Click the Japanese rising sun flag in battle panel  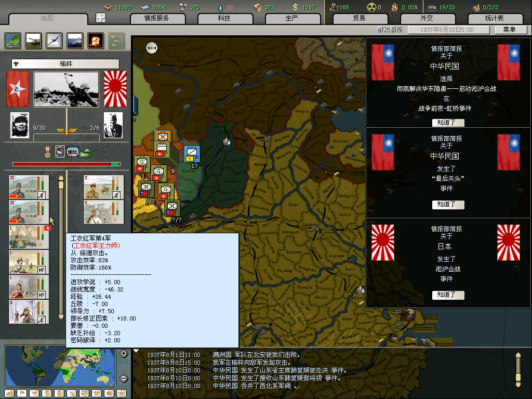point(115,89)
